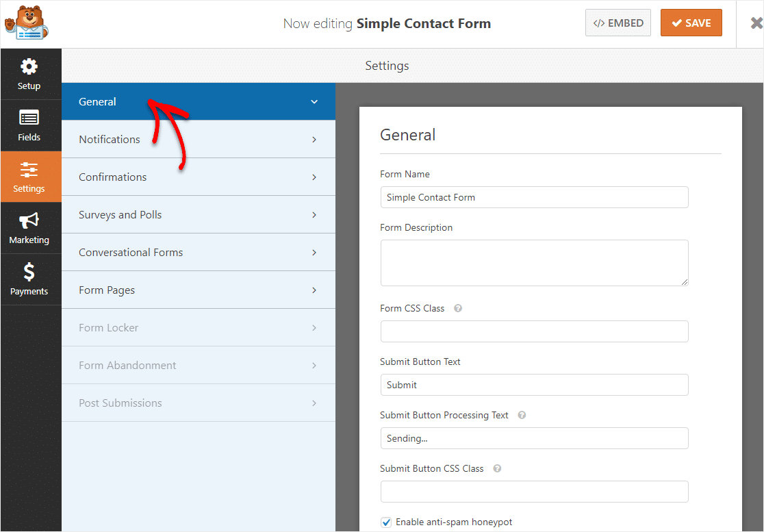764x532 pixels.
Task: Expand the Surveys and Polls chevron
Action: coord(314,215)
